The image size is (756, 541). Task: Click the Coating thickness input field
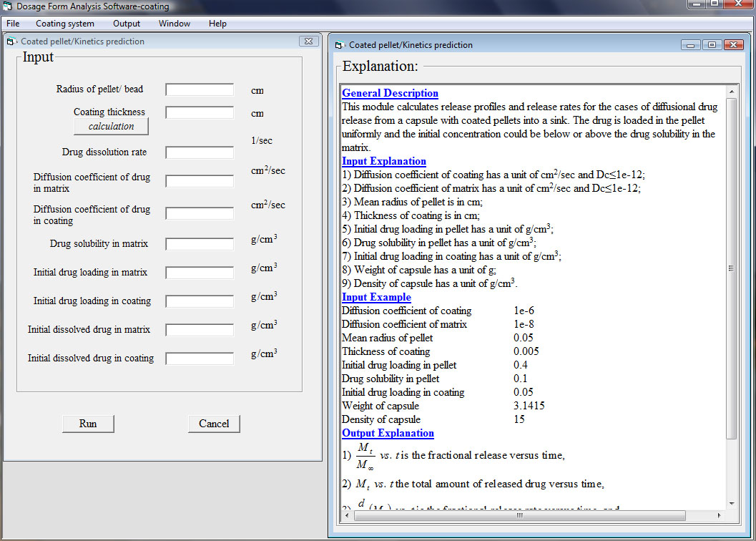(200, 112)
